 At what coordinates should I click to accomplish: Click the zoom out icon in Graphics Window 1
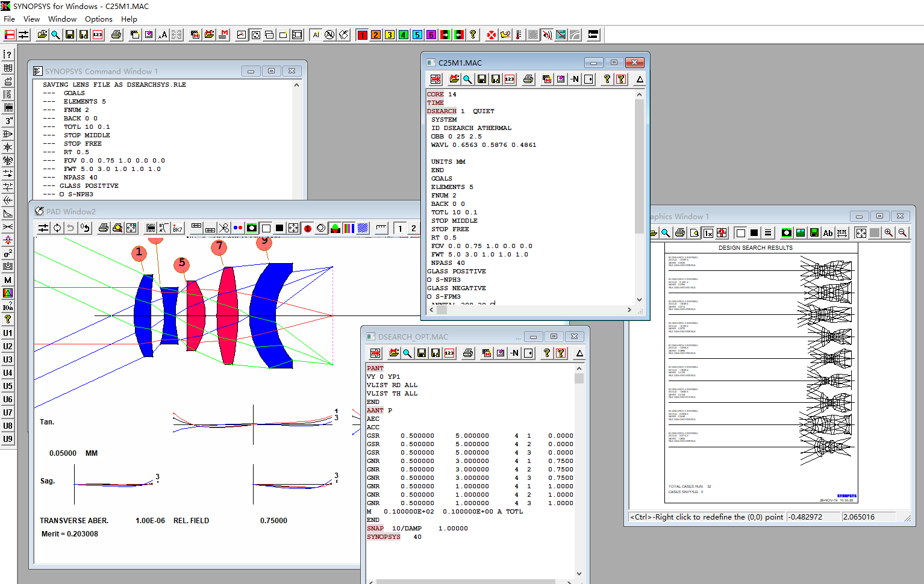pos(902,232)
